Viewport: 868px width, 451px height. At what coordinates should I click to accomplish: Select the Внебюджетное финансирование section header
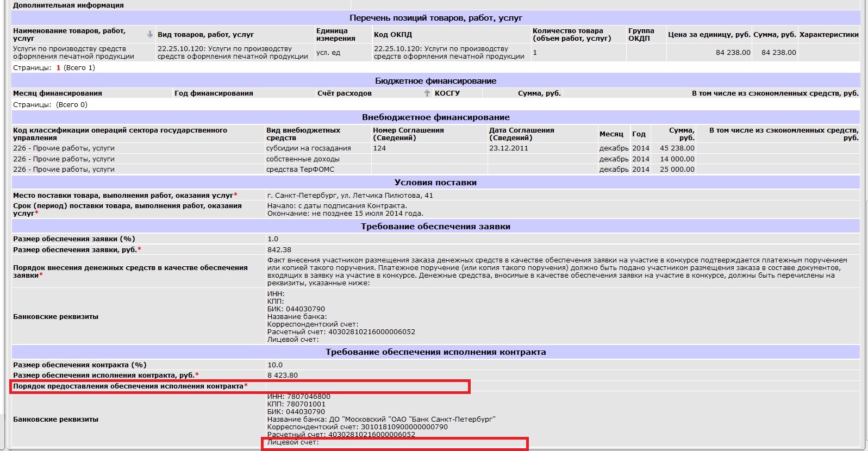coord(435,117)
